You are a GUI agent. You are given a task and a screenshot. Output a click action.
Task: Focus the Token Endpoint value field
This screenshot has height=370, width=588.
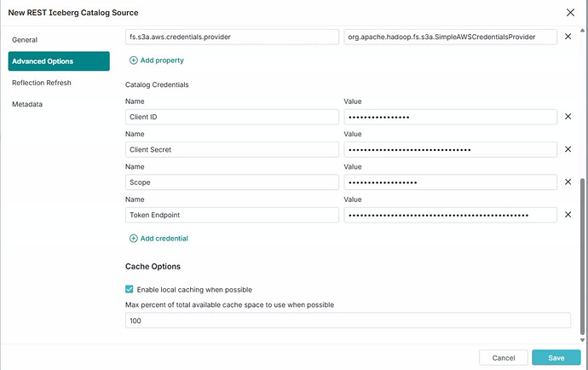point(450,215)
